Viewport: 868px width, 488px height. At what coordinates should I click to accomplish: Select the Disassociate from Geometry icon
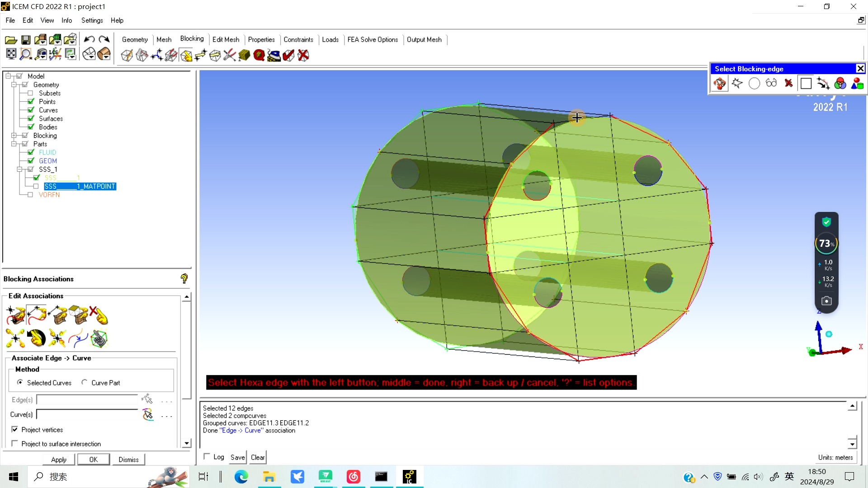tap(99, 315)
